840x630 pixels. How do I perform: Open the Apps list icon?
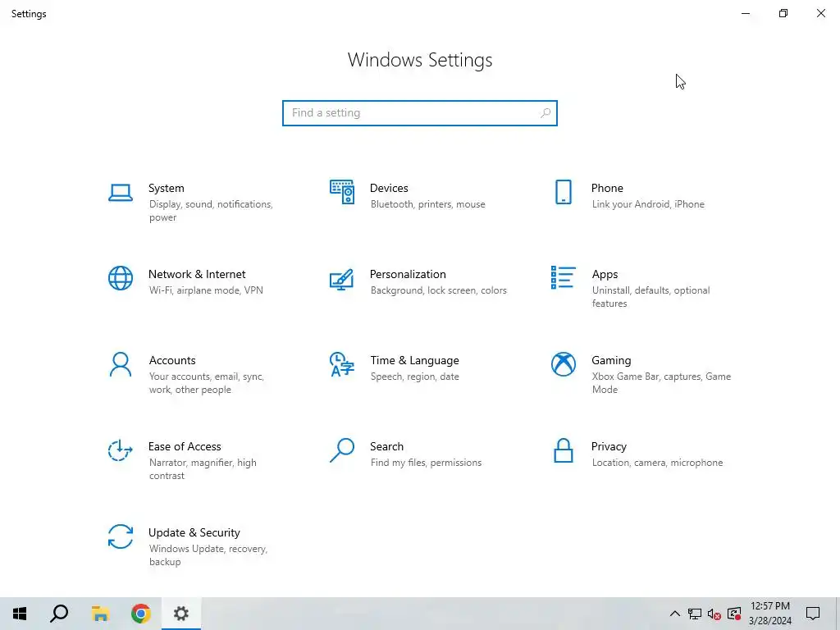(563, 277)
